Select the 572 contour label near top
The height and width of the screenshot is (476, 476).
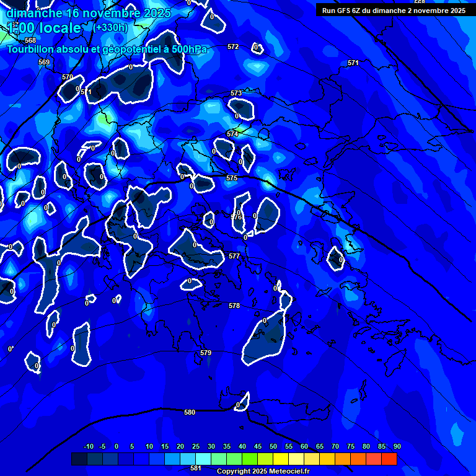point(233,46)
